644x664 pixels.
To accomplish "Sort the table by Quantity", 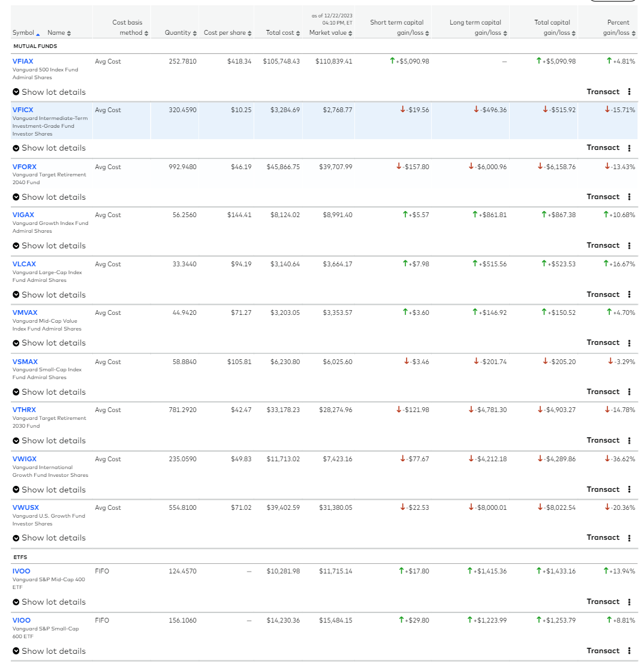I will coord(181,32).
